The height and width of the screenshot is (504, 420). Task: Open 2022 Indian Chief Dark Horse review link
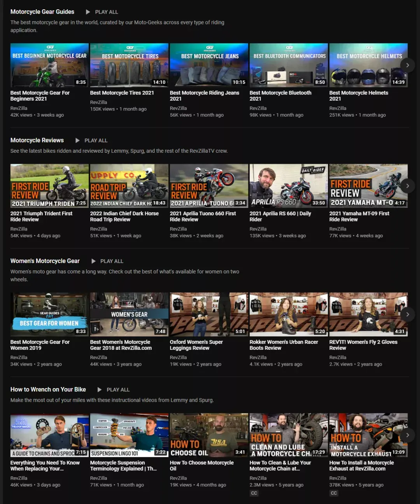124,216
